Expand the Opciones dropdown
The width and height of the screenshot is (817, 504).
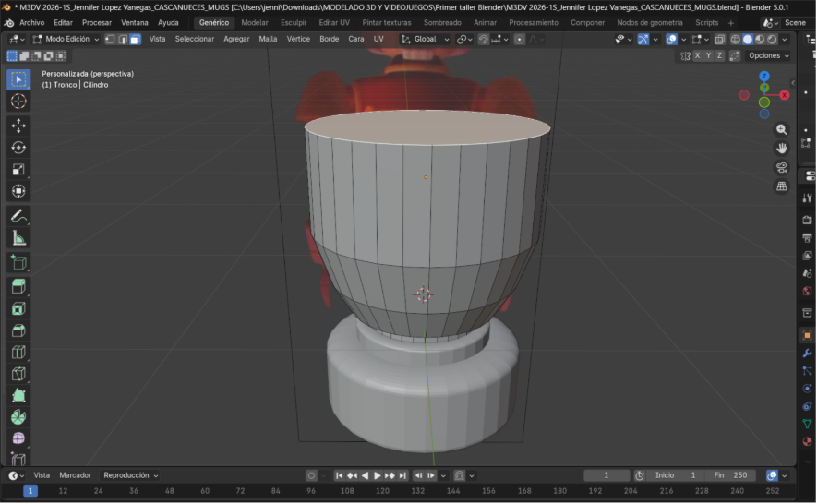768,55
